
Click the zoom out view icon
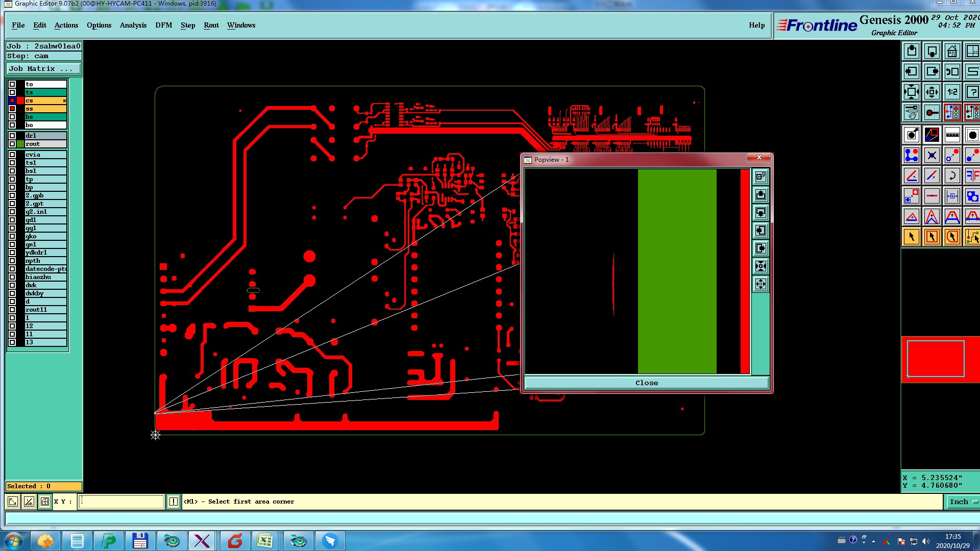[932, 51]
